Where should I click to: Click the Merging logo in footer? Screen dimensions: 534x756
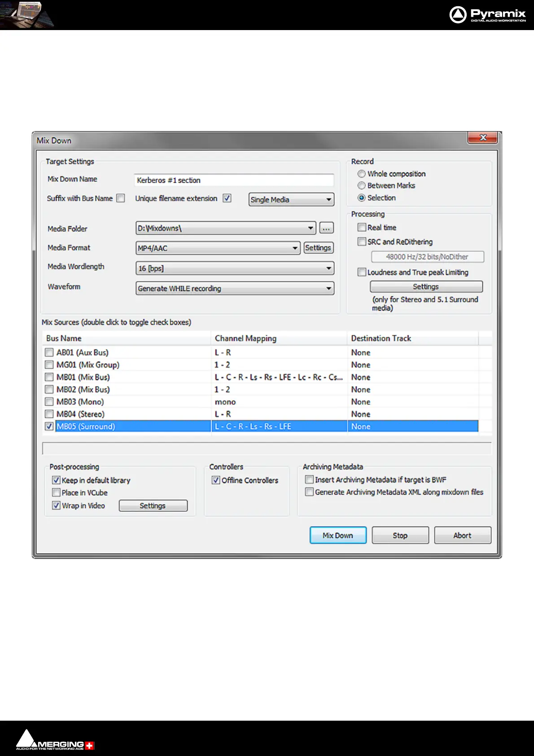tap(55, 739)
